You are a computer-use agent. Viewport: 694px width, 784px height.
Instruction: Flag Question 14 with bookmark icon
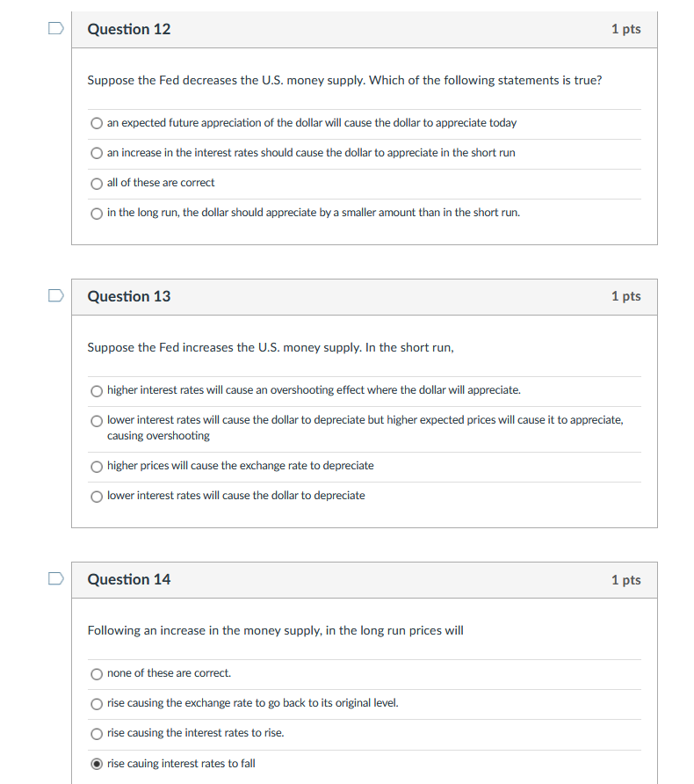pos(56,579)
